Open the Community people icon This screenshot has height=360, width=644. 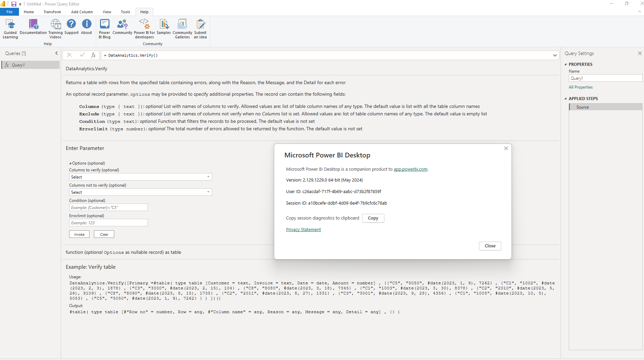(122, 24)
